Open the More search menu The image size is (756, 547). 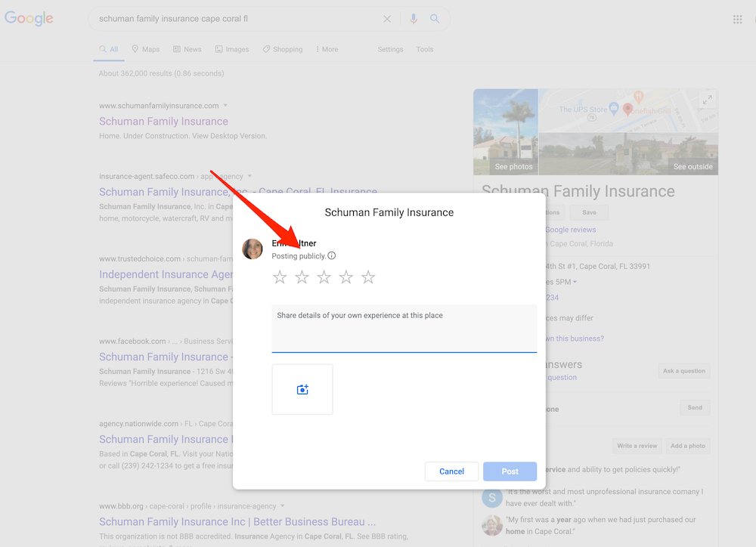click(327, 49)
